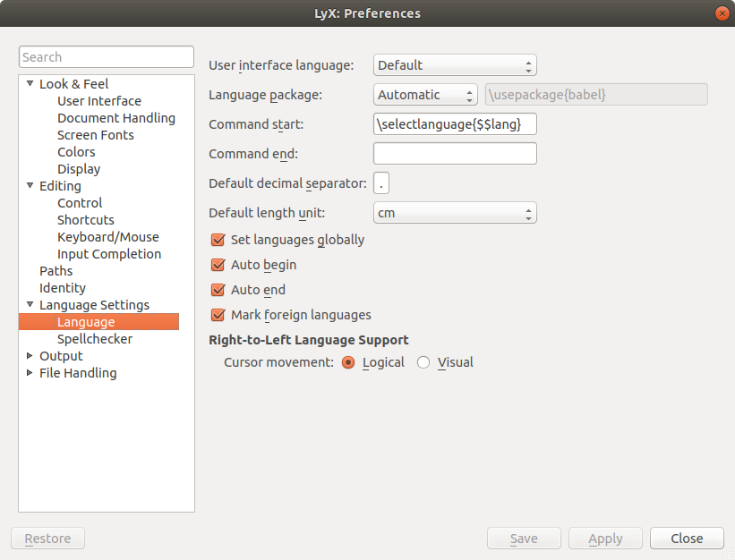Close the Preferences window via titlebar

pos(721,13)
